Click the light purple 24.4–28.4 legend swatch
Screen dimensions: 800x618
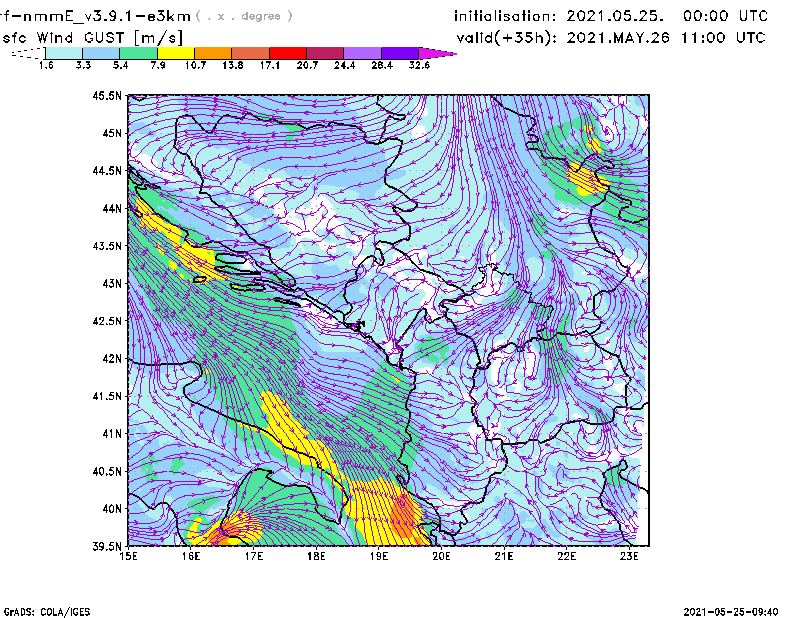coord(362,53)
